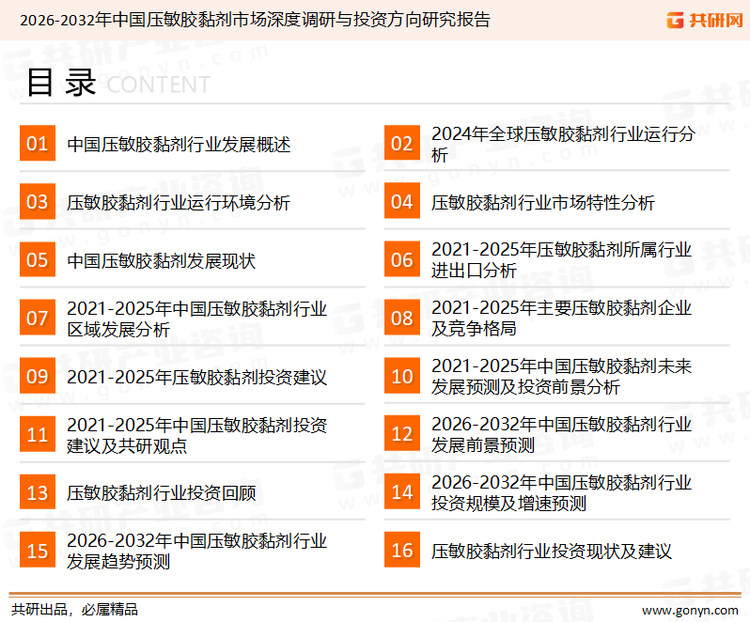Select chapter title 压敏胶黏剂行业投资现状及建议
750x622 pixels.
pyautogui.click(x=551, y=551)
